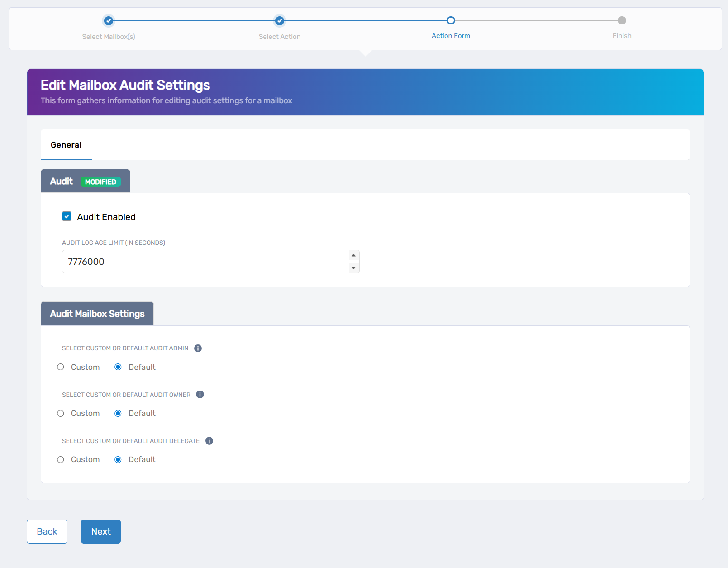Viewport: 728px width, 568px height.
Task: Click the Finish step circle
Action: [621, 21]
